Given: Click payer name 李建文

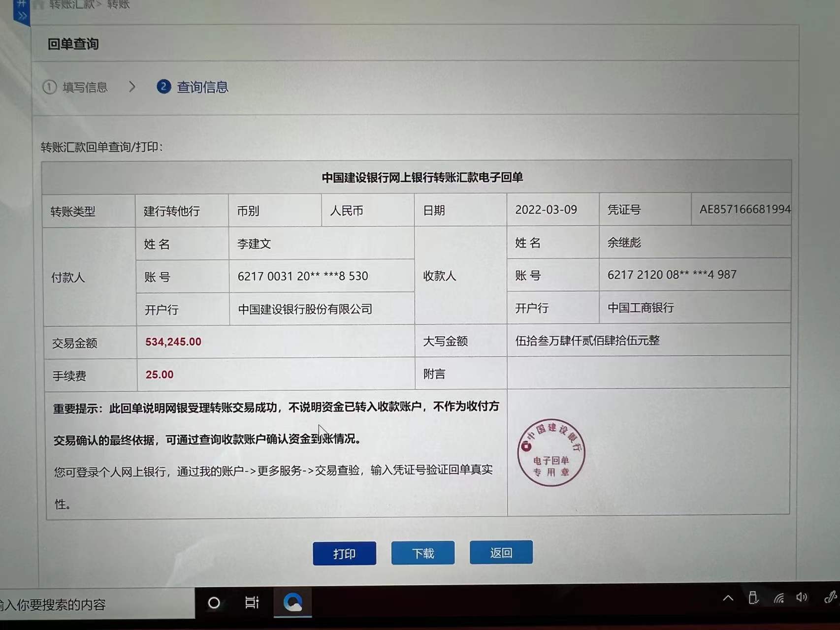Looking at the screenshot, I should (254, 244).
